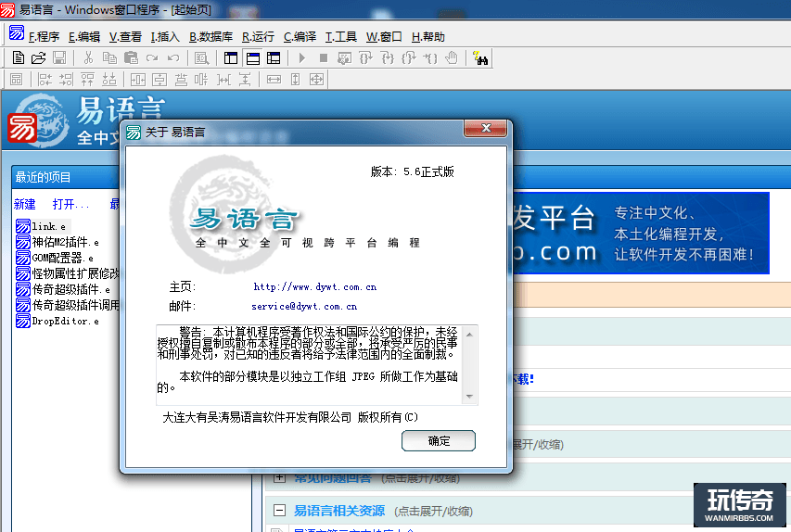Click the service@dywt.com.cn email link

click(304, 306)
